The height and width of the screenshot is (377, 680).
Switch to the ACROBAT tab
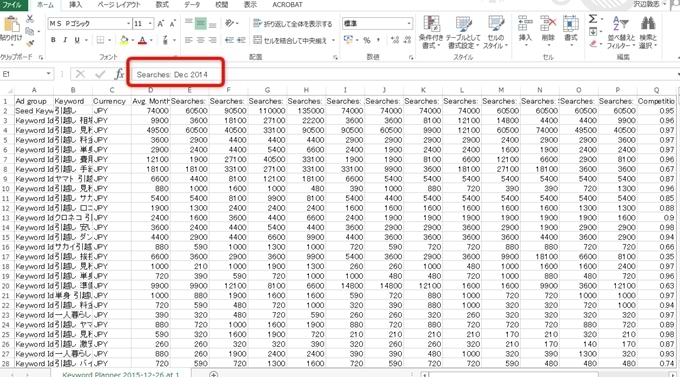pos(287,5)
